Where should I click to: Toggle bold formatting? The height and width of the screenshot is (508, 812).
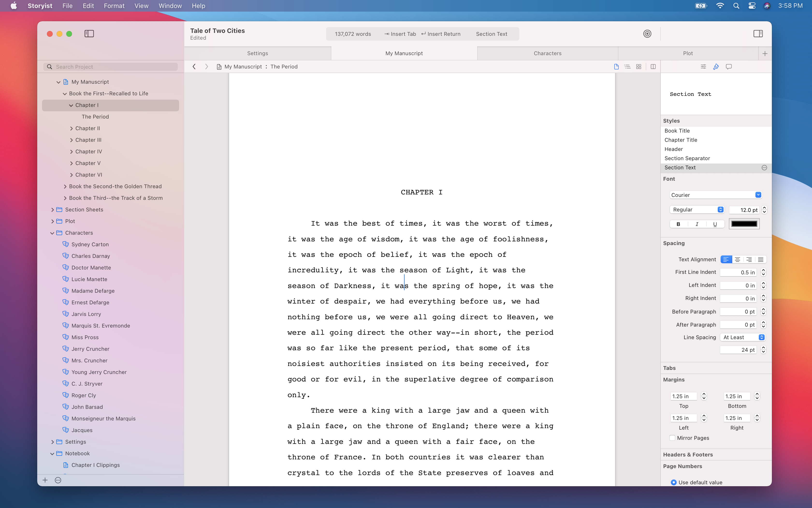point(678,224)
